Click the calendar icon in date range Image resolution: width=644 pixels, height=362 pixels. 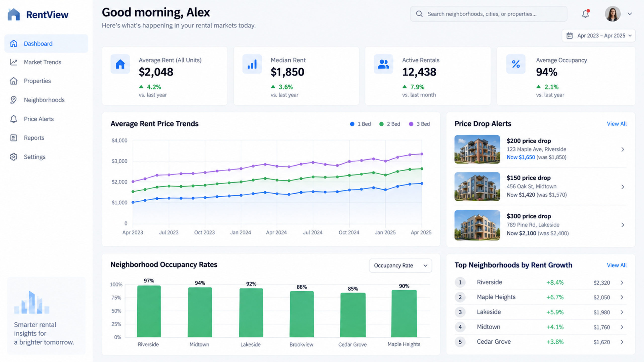point(570,35)
